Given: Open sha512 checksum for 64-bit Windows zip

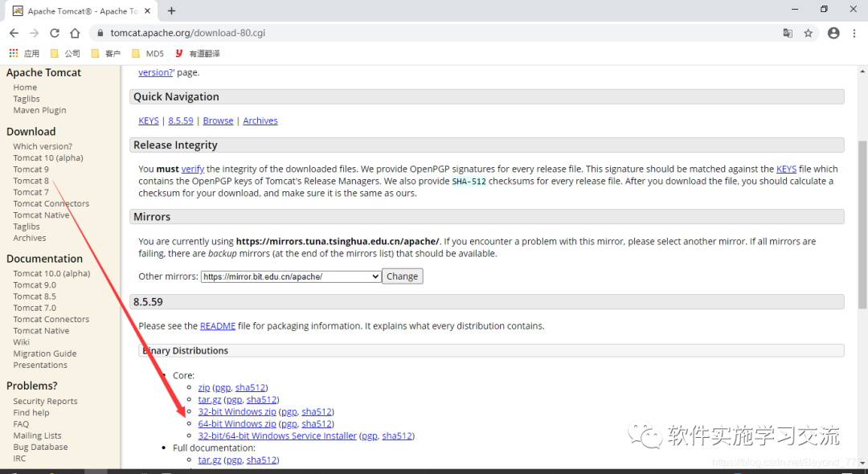Looking at the screenshot, I should [316, 423].
